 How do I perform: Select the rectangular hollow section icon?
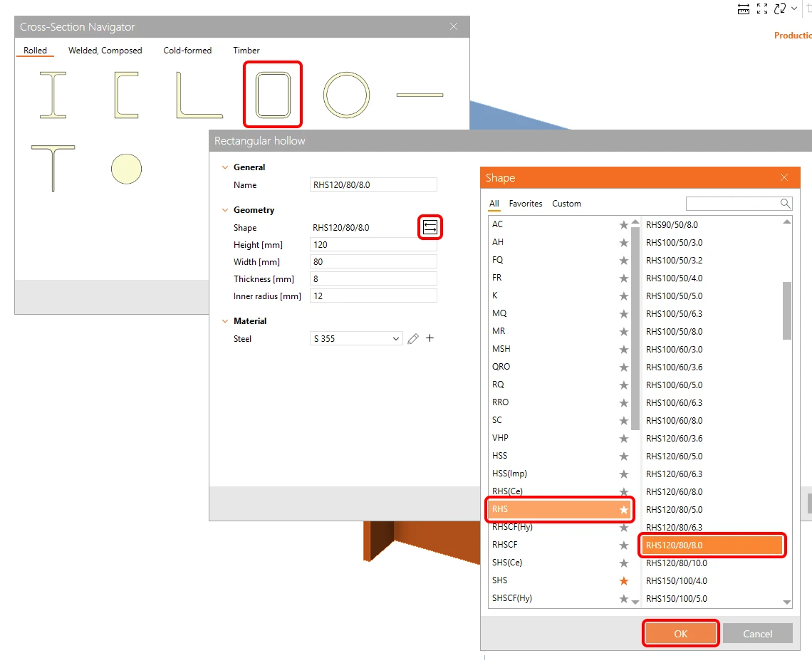[x=273, y=95]
